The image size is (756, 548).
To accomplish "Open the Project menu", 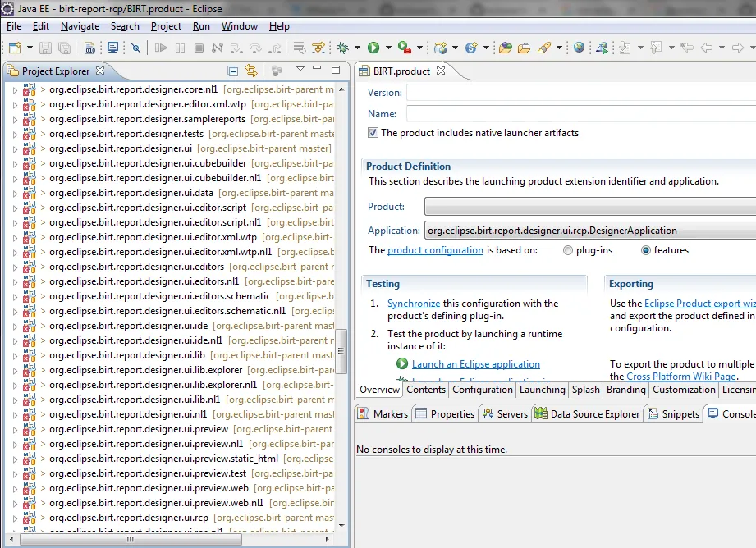I will click(166, 26).
